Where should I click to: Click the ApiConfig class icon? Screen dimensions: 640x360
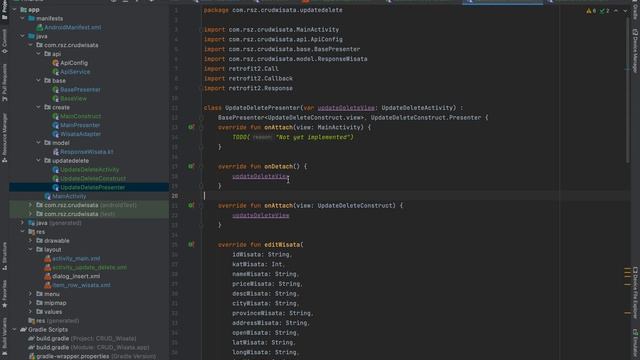[56, 63]
